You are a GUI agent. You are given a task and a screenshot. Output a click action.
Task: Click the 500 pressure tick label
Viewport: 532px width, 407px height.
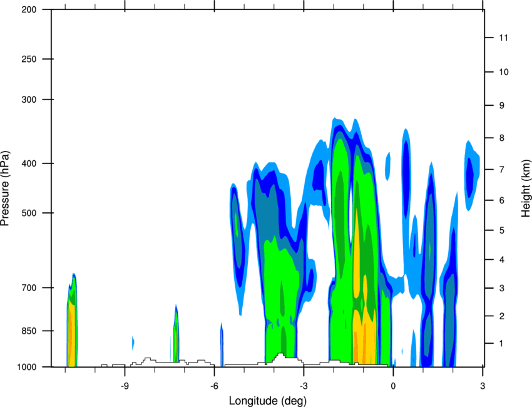point(29,213)
